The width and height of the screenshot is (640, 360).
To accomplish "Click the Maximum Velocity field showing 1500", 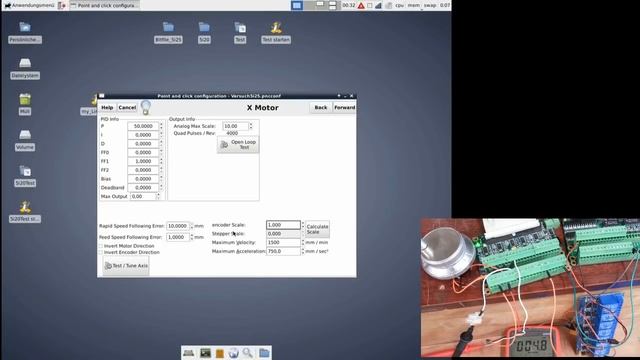I will click(283, 242).
